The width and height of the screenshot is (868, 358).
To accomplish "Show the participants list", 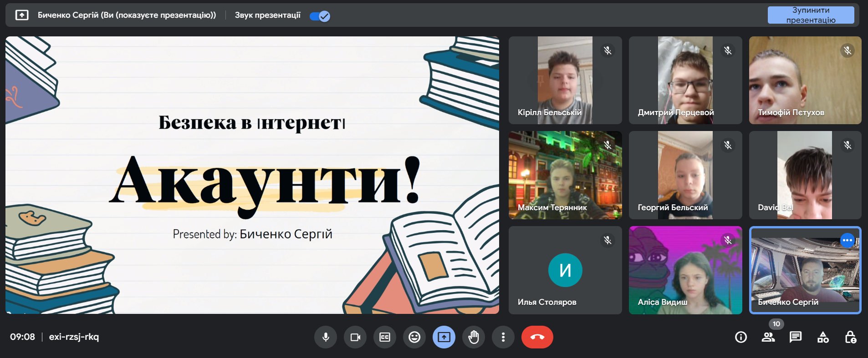I will (768, 337).
